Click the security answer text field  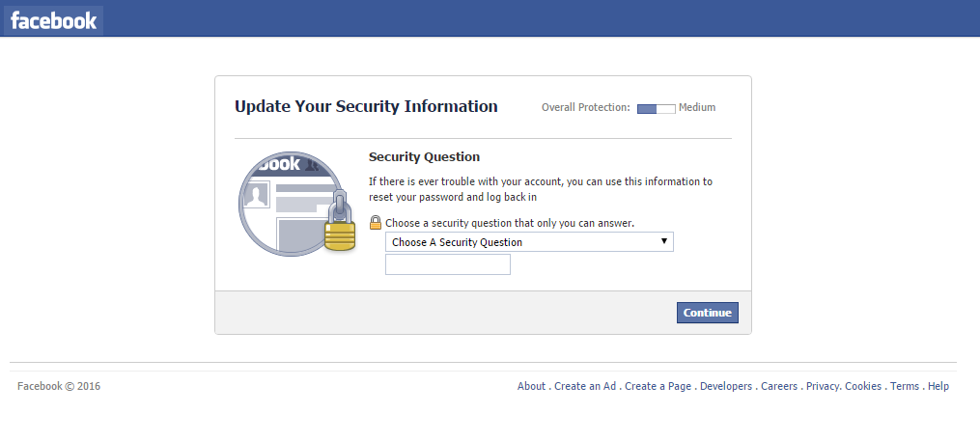(447, 264)
